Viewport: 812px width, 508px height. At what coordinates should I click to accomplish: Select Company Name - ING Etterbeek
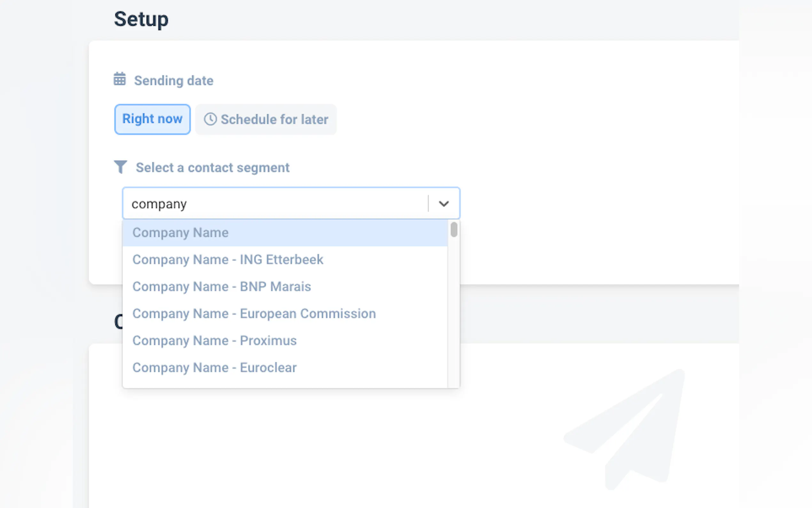coord(228,260)
